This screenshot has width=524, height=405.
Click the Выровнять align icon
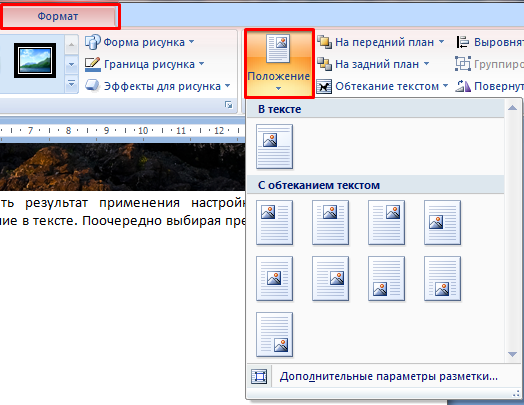[x=463, y=42]
